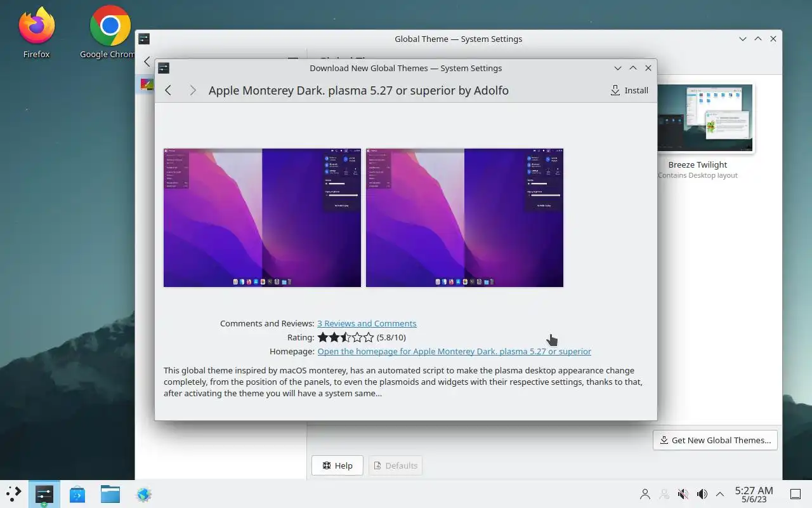The height and width of the screenshot is (508, 812).
Task: Click System Settings in the taskbar
Action: (x=44, y=494)
